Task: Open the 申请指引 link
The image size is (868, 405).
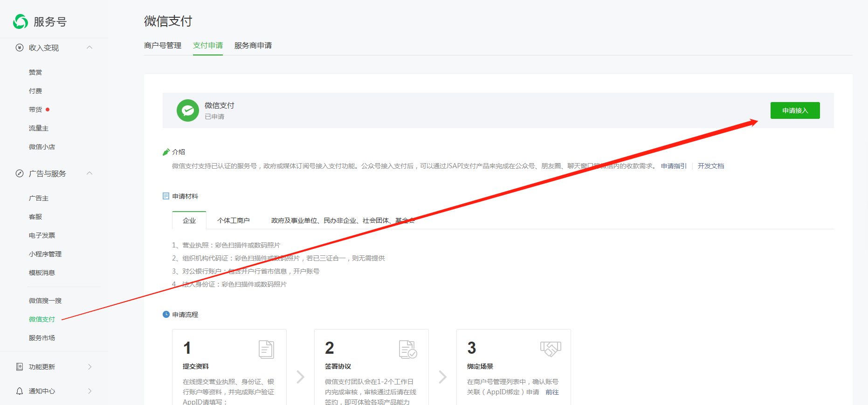Action: click(674, 166)
